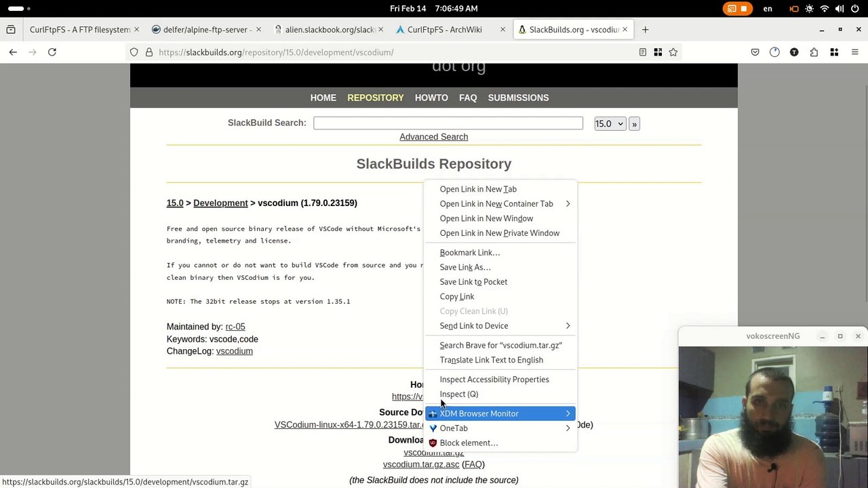Expand Open Link in New Container Tab submenu
Image resolution: width=868 pixels, height=488 pixels.
pos(500,203)
